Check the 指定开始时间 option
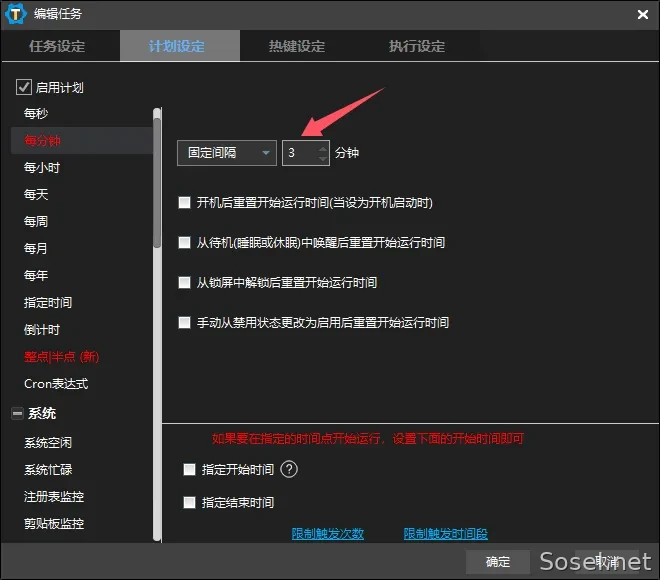The height and width of the screenshot is (580, 660). coord(189,469)
